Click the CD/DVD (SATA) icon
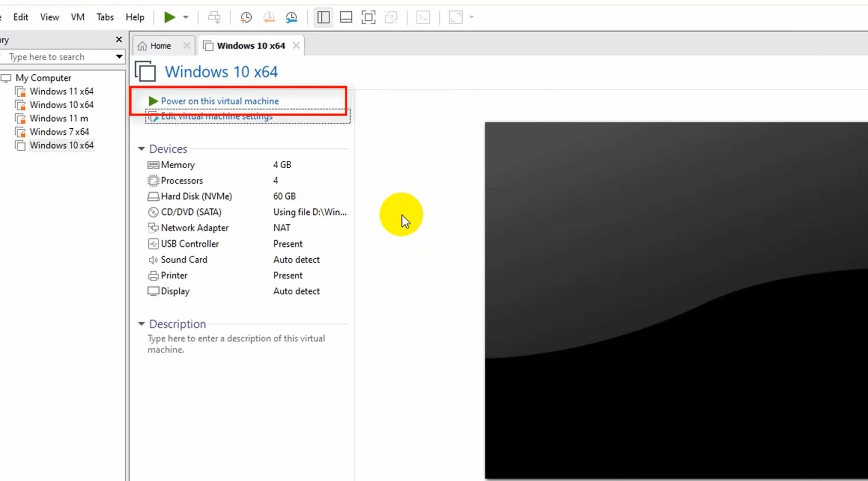868x481 pixels. pyautogui.click(x=153, y=212)
